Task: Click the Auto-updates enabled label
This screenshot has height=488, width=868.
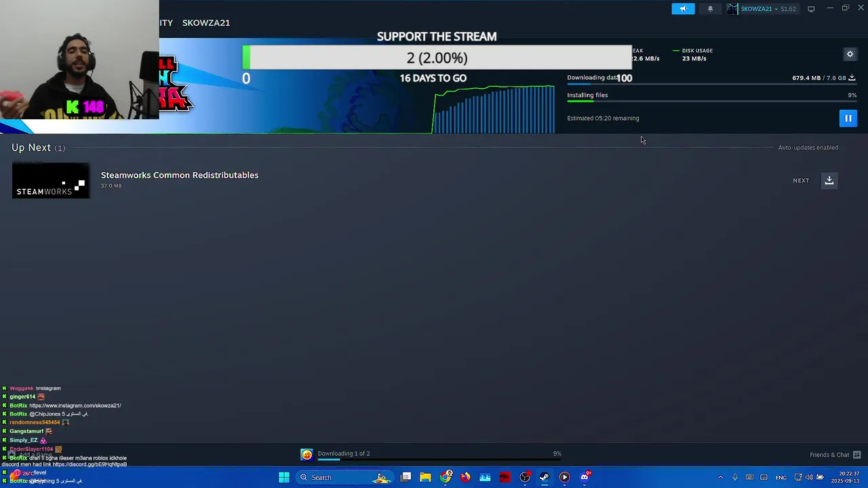Action: [x=808, y=148]
